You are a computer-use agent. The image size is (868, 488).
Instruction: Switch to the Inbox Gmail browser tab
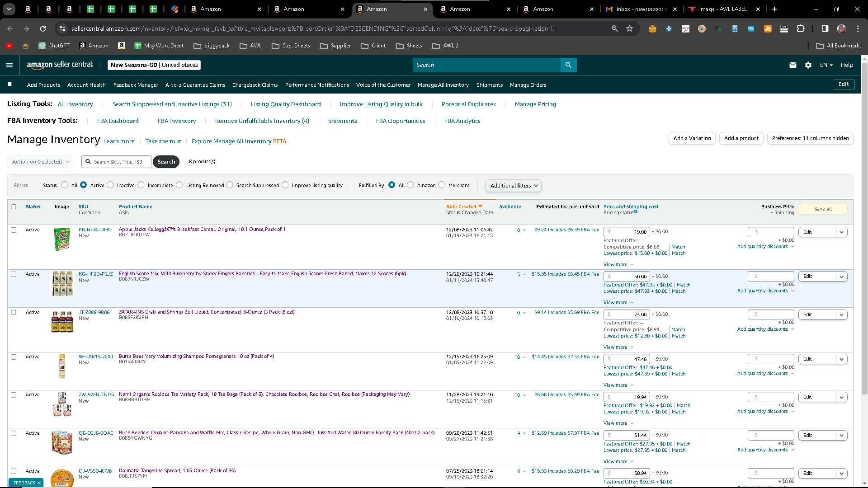click(x=642, y=9)
